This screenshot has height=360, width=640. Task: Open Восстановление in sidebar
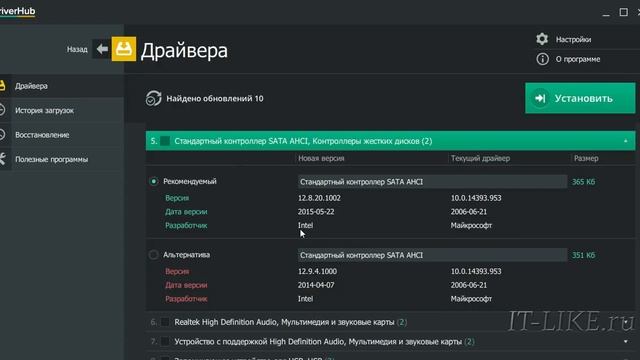pyautogui.click(x=62, y=135)
